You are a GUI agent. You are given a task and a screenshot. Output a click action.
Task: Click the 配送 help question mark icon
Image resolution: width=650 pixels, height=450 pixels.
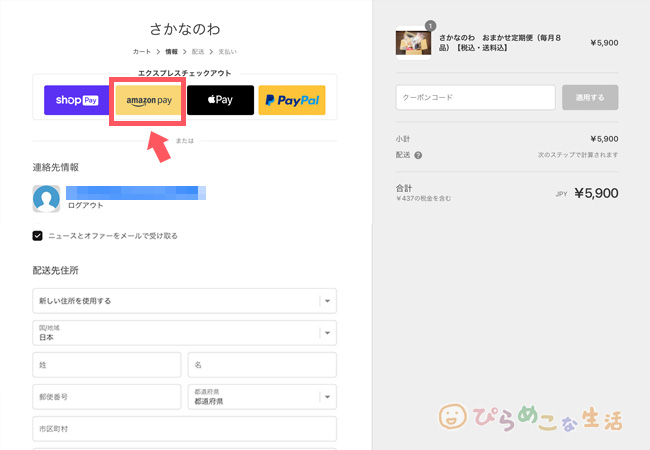418,155
